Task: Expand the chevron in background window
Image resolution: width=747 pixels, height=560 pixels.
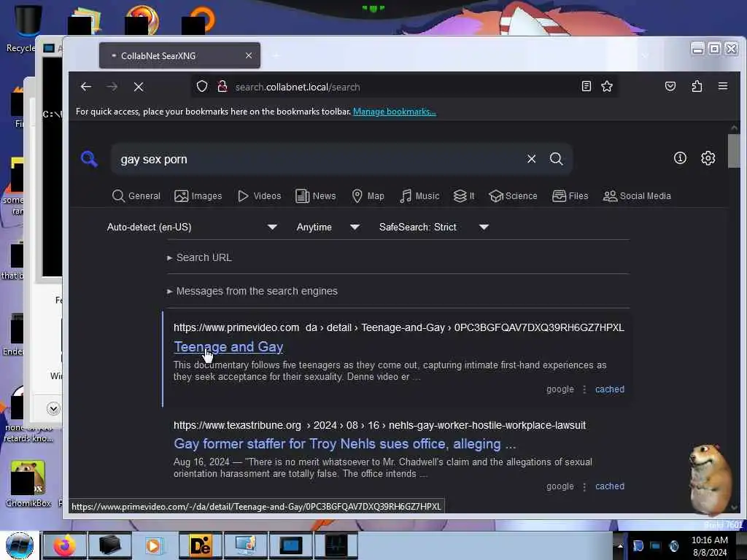Action: point(53,408)
